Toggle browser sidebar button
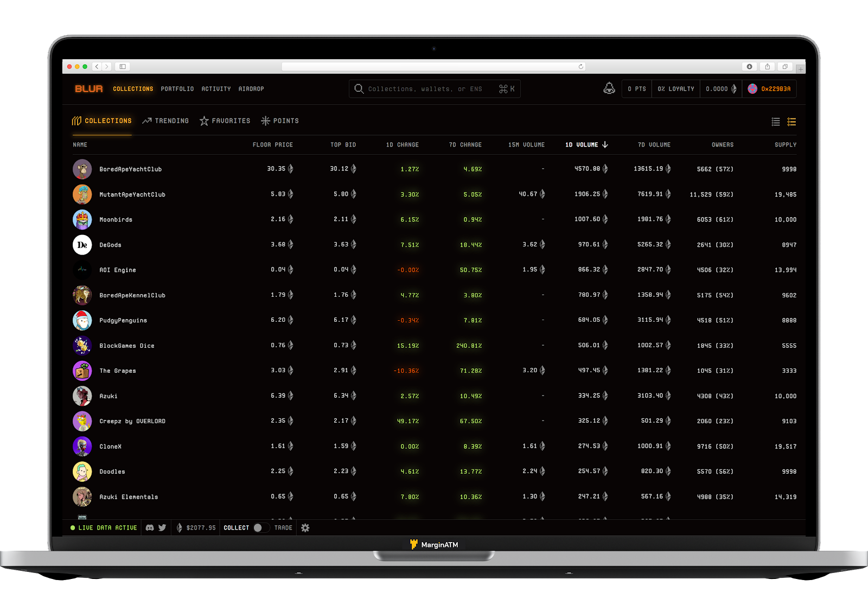 click(x=123, y=66)
